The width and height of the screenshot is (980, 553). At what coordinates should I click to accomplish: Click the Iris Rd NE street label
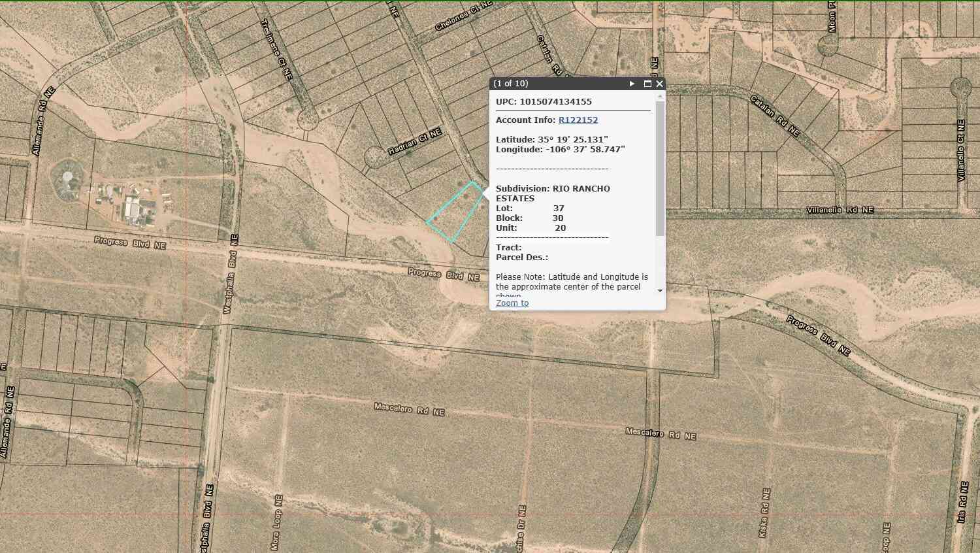coord(963,502)
